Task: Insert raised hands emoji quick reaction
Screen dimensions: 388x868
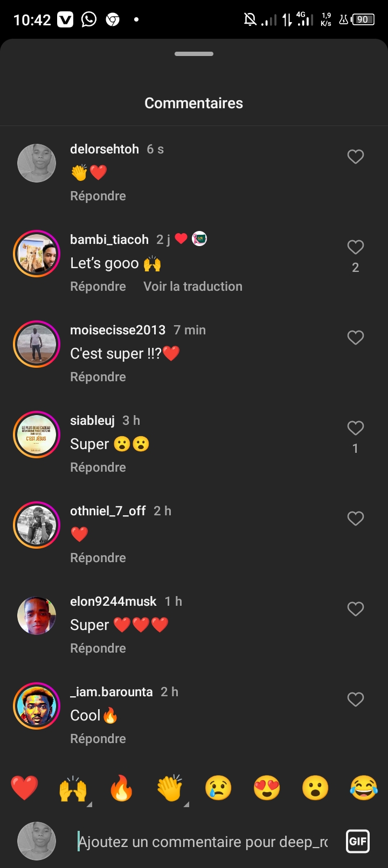Action: (73, 788)
